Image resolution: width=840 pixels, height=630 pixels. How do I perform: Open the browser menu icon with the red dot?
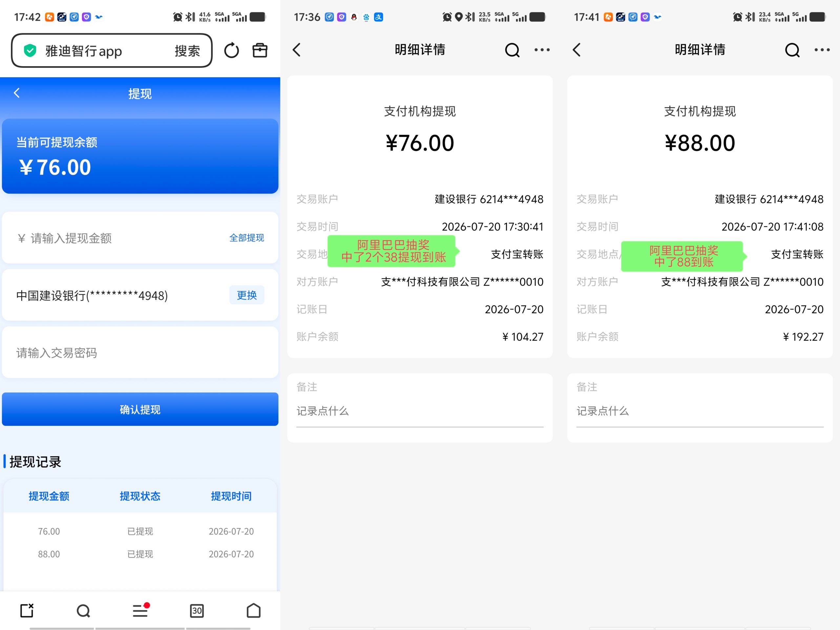tap(140, 610)
